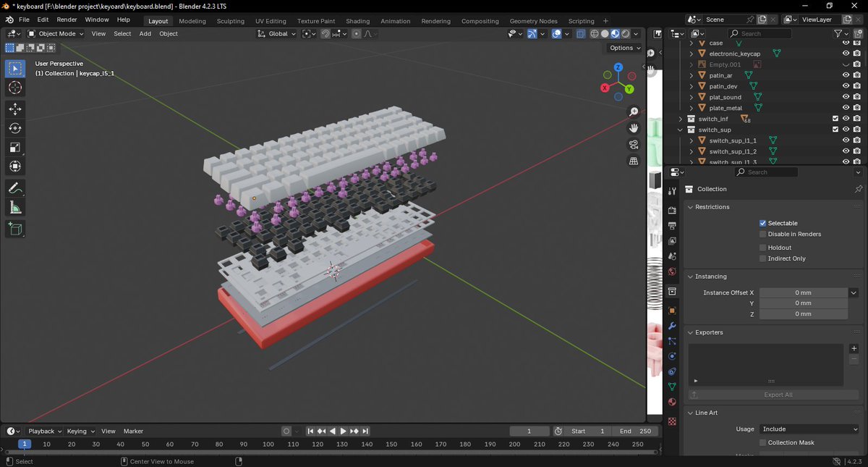Open the Object Data properties tab
Screen dimensions: 868x467
[672, 387]
